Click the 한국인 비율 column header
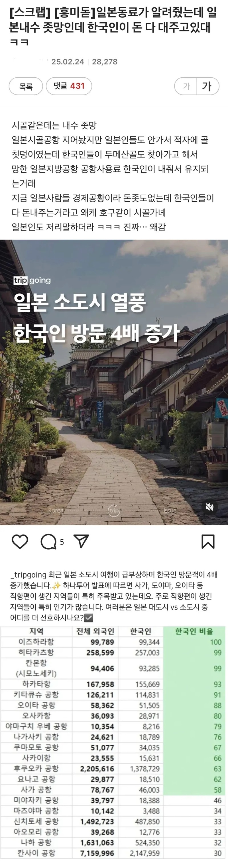The width and height of the screenshot is (228, 868). (x=194, y=631)
